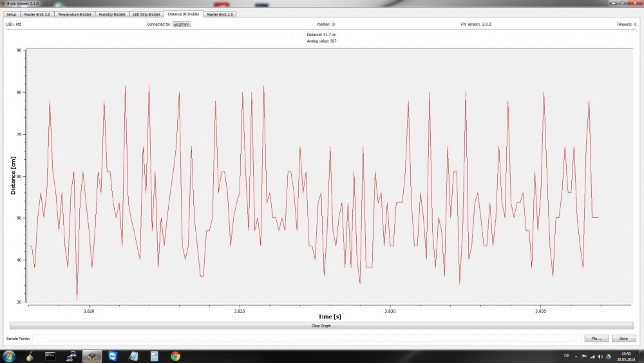Viewport: 644px width, 363px height.
Task: Open the Command Prompt taskbar icon
Action: pyautogui.click(x=51, y=356)
